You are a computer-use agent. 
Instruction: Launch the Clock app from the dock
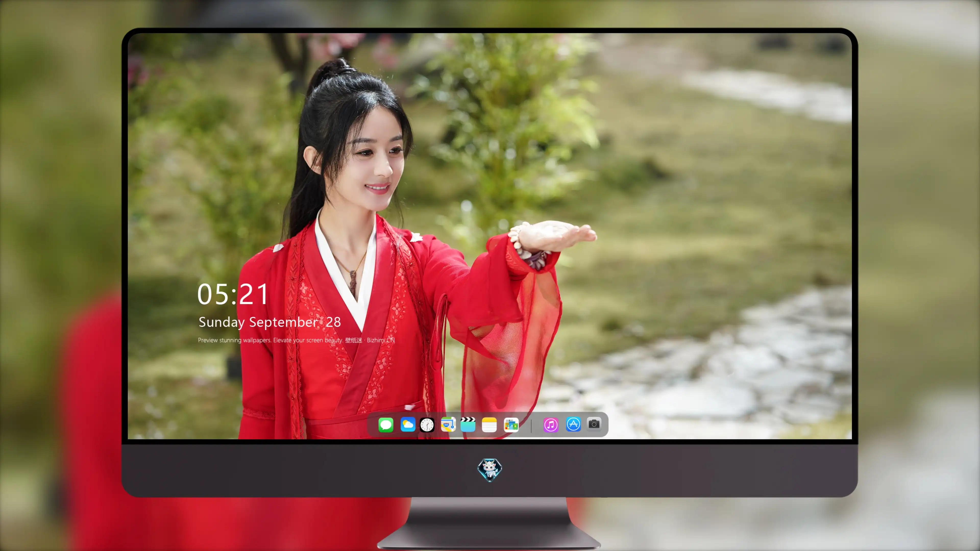[427, 424]
